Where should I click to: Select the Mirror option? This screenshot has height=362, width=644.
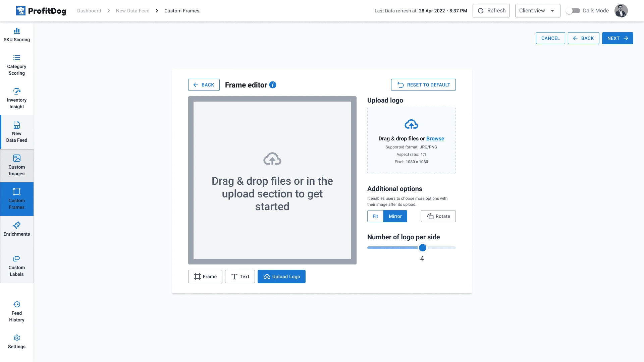395,216
